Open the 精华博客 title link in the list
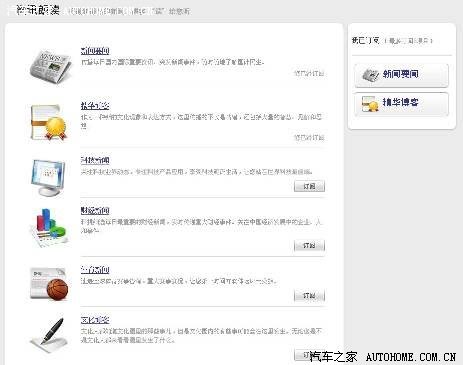This screenshot has width=463, height=365. pyautogui.click(x=95, y=106)
